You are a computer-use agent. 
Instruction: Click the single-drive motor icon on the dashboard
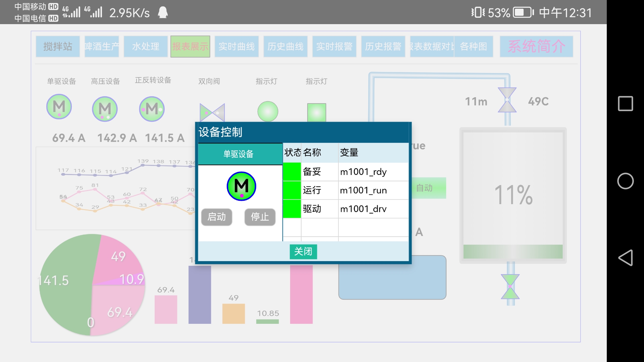tap(59, 107)
